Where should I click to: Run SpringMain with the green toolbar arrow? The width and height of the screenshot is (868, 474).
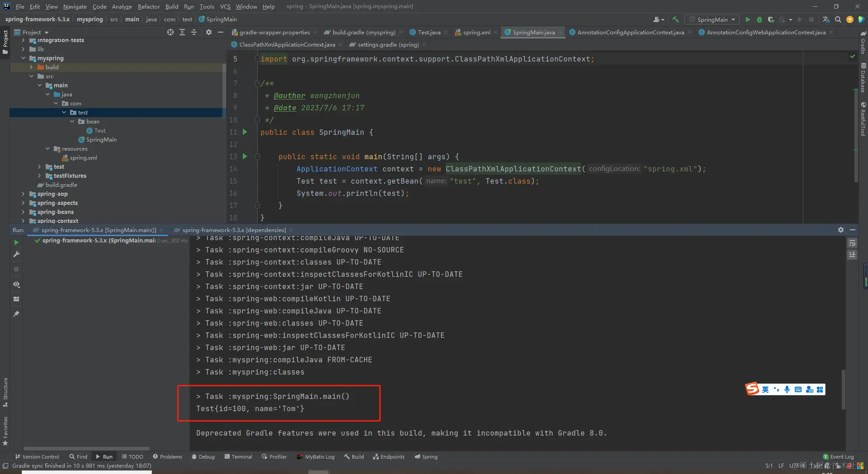(748, 19)
